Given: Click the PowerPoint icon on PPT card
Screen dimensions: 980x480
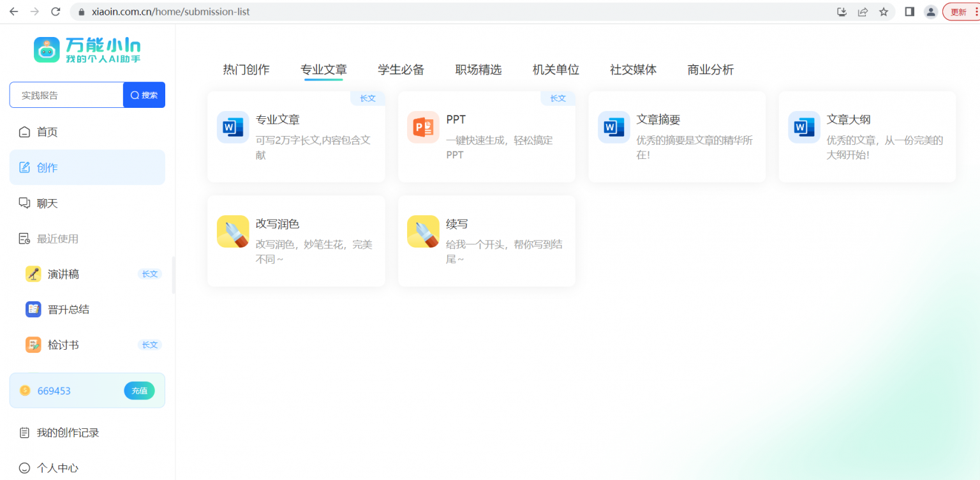Looking at the screenshot, I should point(423,127).
